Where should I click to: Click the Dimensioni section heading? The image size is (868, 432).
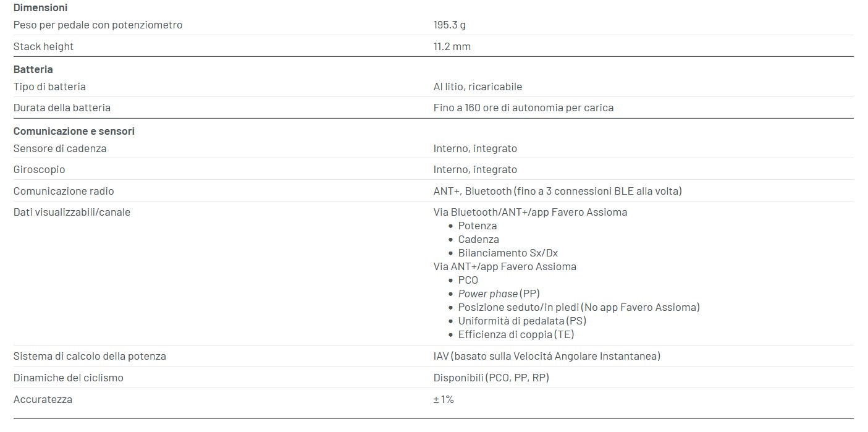click(x=40, y=8)
